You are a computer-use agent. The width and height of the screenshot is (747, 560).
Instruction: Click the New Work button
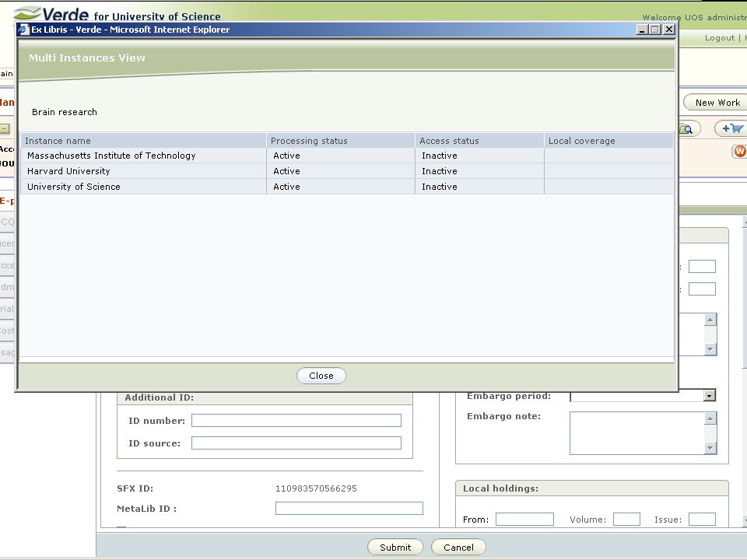(717, 103)
